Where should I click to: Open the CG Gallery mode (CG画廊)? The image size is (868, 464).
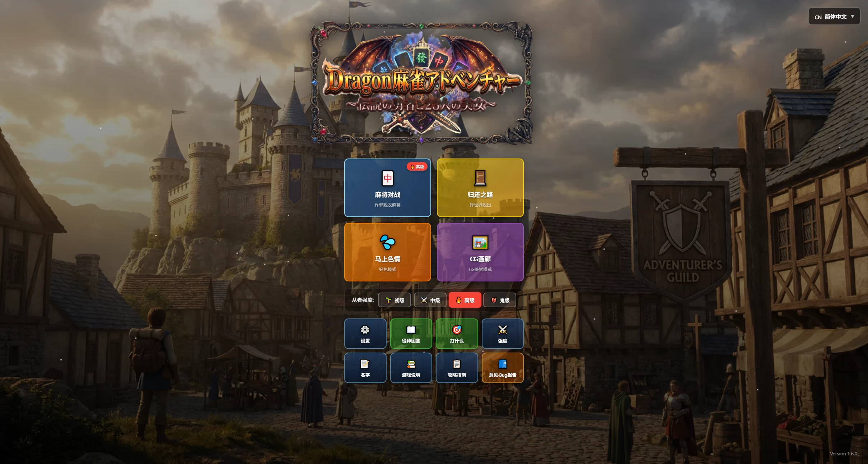(480, 252)
